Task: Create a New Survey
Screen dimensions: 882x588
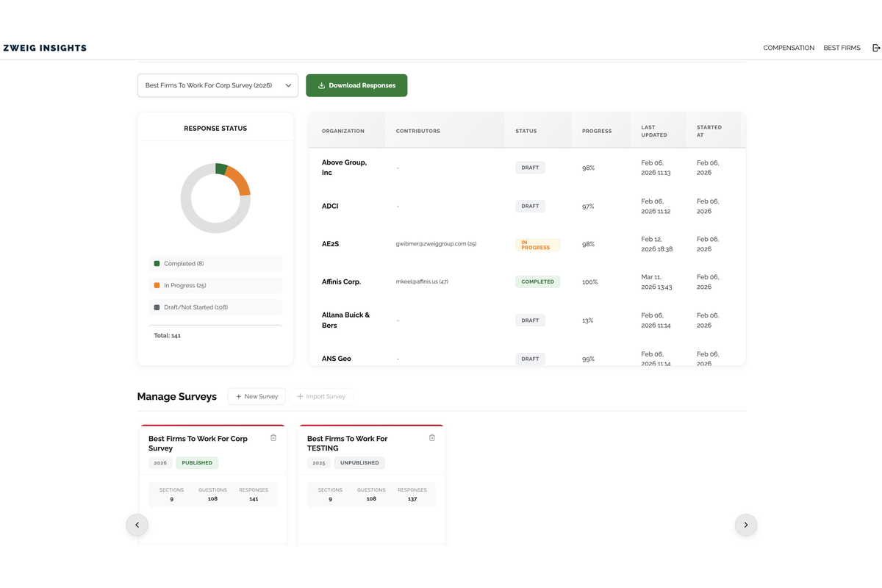Action: click(x=257, y=396)
